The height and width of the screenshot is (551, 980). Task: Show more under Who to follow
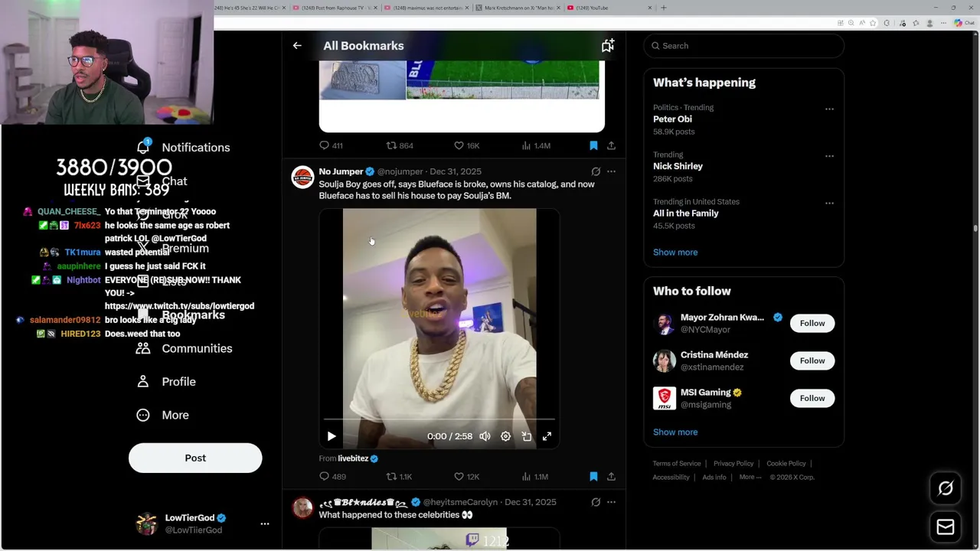(675, 432)
